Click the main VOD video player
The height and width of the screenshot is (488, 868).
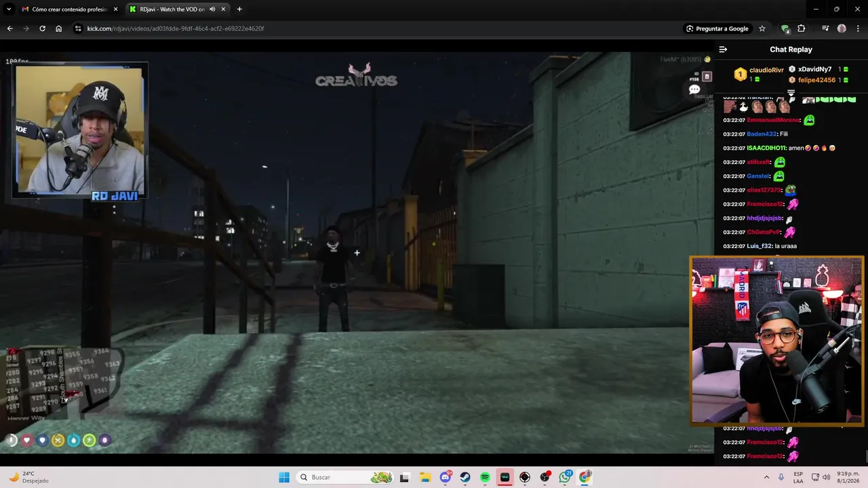click(x=357, y=252)
